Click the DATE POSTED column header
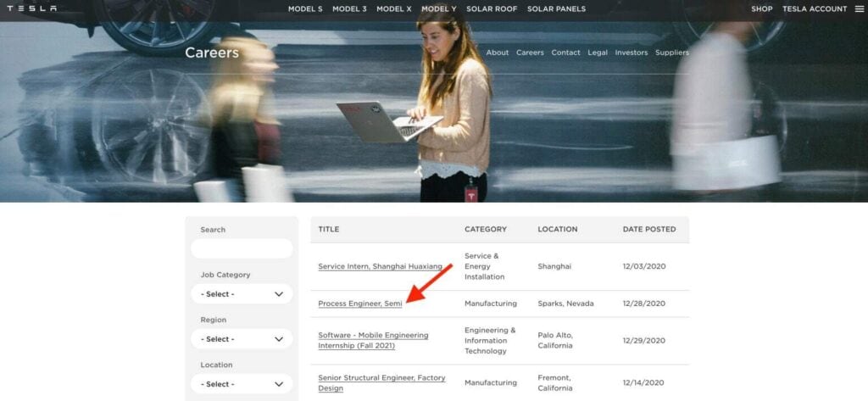 [649, 229]
